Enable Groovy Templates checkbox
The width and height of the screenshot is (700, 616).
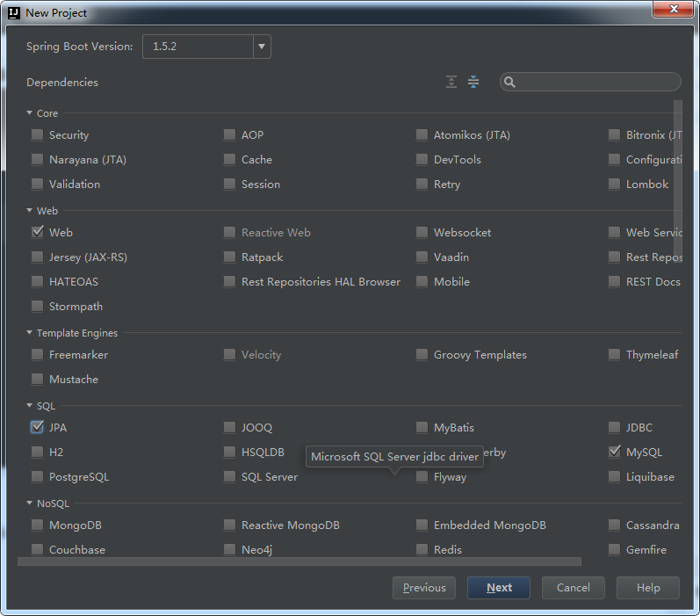422,355
